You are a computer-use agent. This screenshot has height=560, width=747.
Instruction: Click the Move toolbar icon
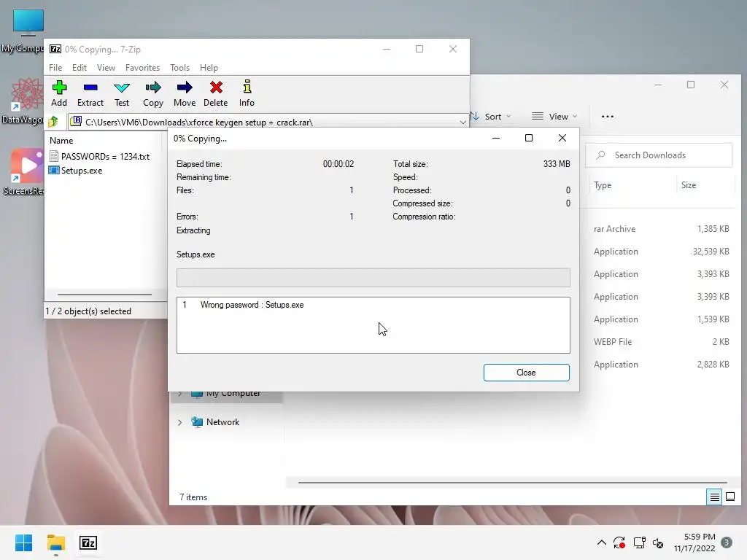(x=185, y=93)
